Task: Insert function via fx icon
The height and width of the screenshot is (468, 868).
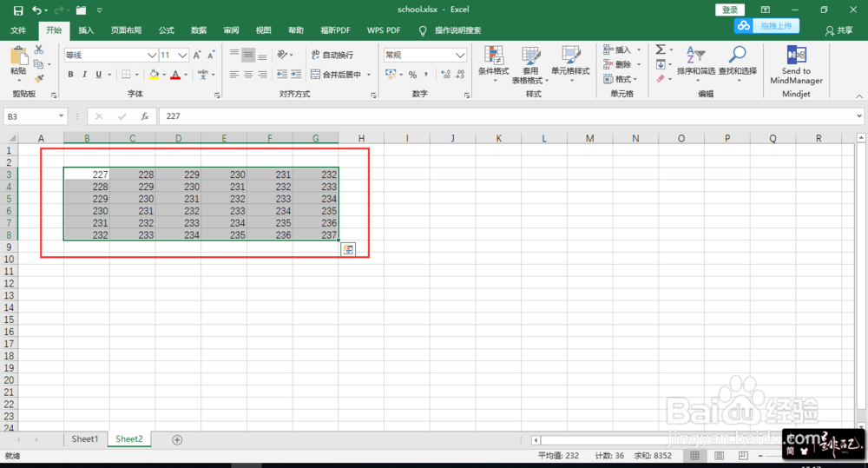Action: [x=144, y=116]
